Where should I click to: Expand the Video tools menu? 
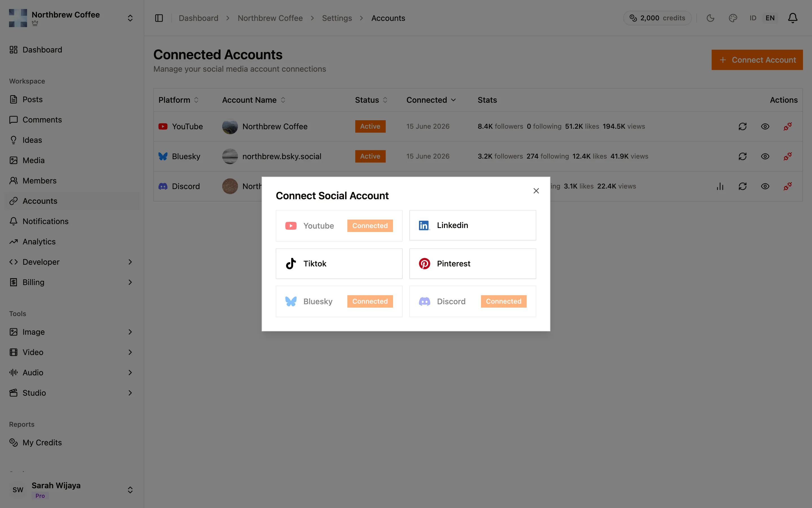coord(71,352)
